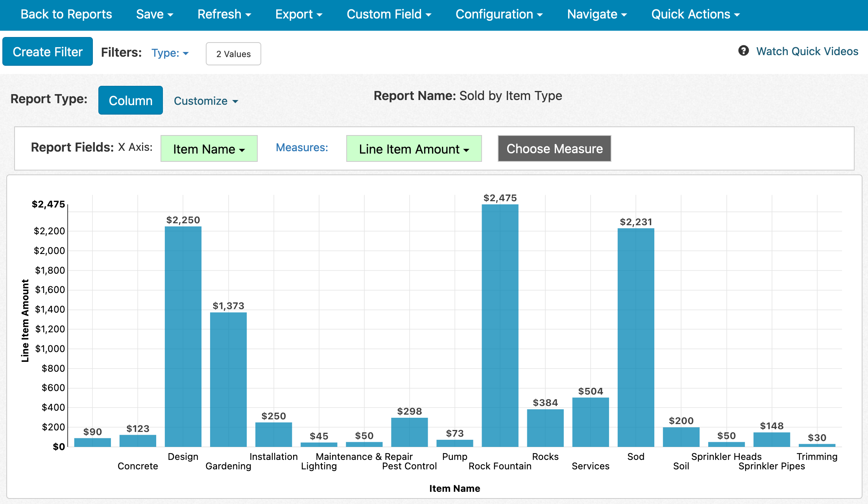Viewport: 868px width, 504px height.
Task: Click the 2 Values filter box
Action: (233, 54)
